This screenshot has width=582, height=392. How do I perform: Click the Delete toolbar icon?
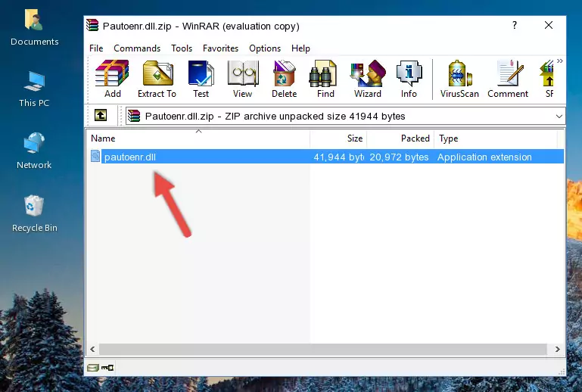284,79
